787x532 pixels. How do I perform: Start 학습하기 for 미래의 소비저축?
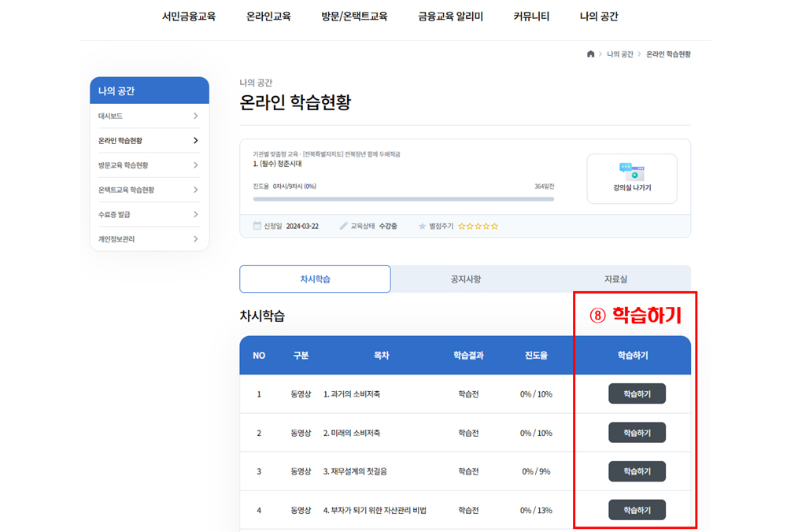637,433
